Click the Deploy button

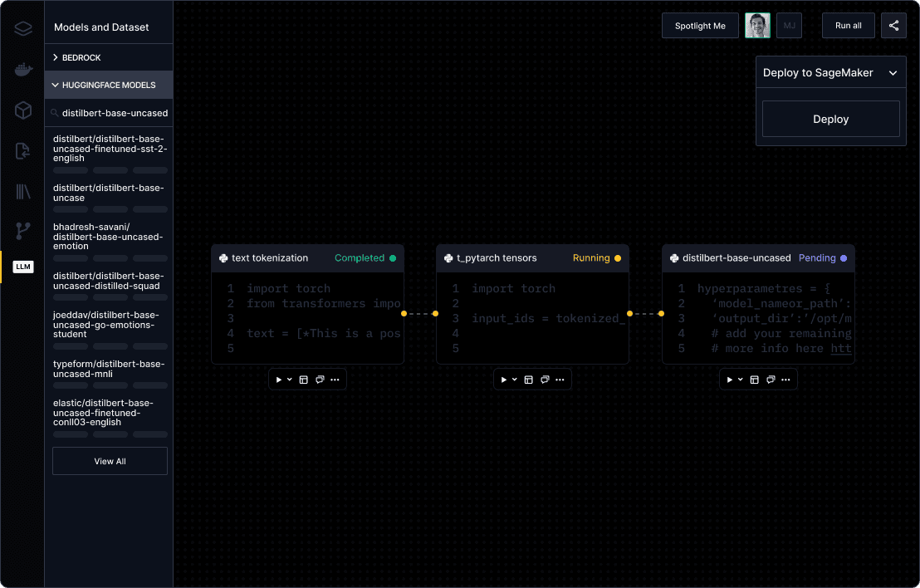(x=831, y=119)
